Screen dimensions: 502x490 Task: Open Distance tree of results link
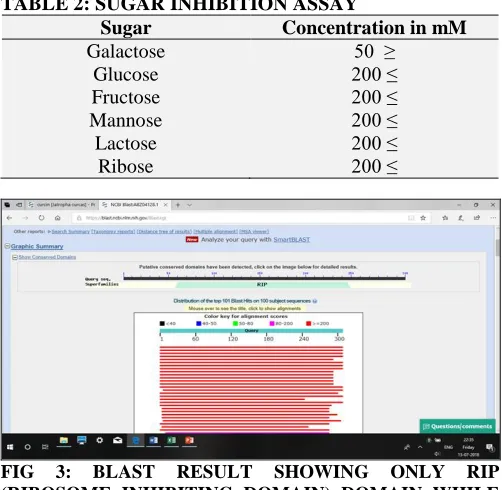pos(164,231)
